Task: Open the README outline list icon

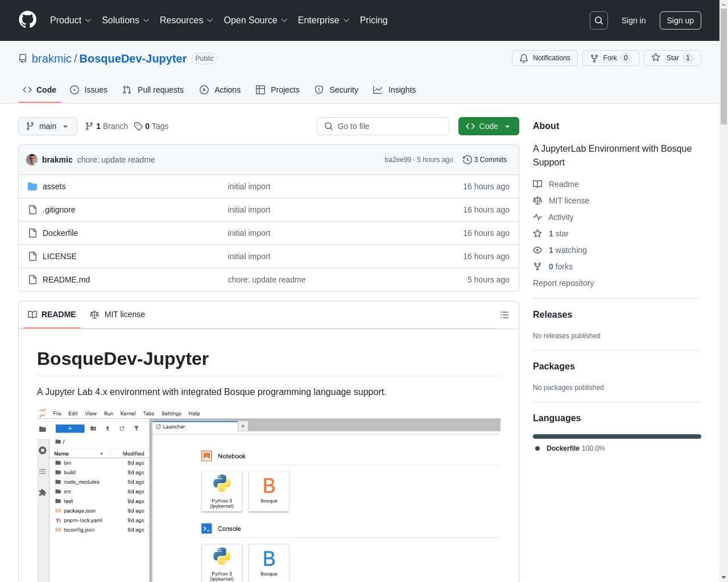Action: tap(504, 315)
